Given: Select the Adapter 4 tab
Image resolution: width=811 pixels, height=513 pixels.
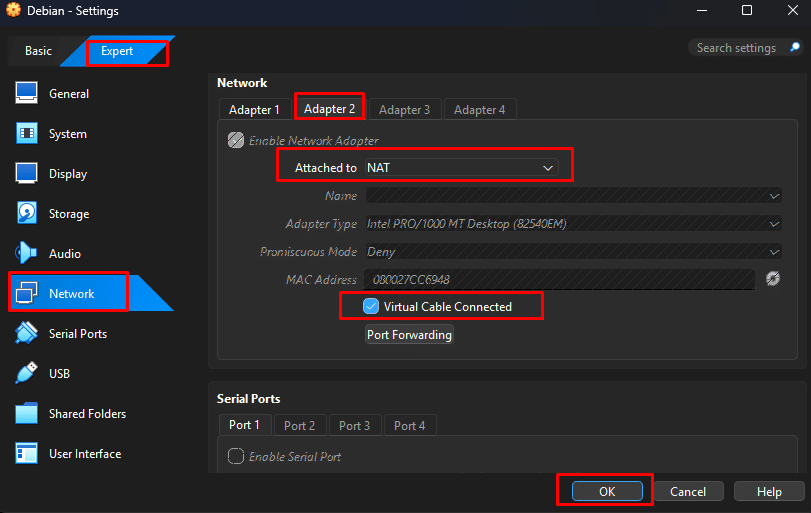Looking at the screenshot, I should 479,110.
